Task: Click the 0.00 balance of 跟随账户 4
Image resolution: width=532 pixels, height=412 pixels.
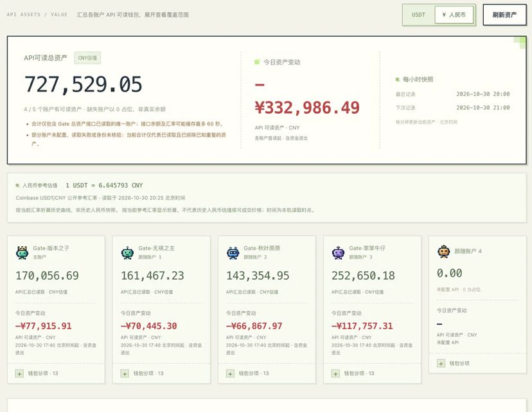Action: pyautogui.click(x=450, y=273)
